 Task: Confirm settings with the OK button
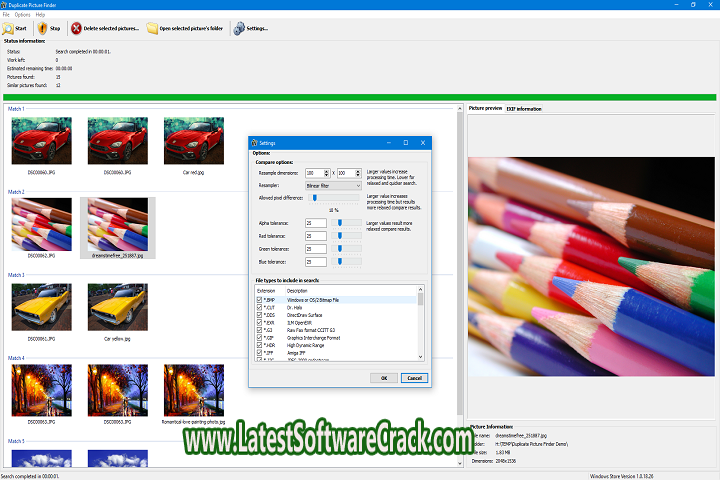pyautogui.click(x=384, y=378)
